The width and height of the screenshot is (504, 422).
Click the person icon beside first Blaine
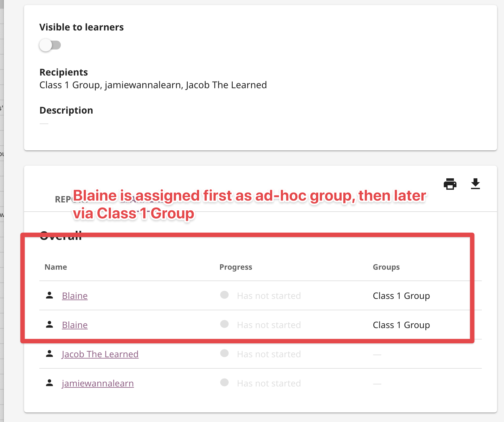(x=49, y=295)
